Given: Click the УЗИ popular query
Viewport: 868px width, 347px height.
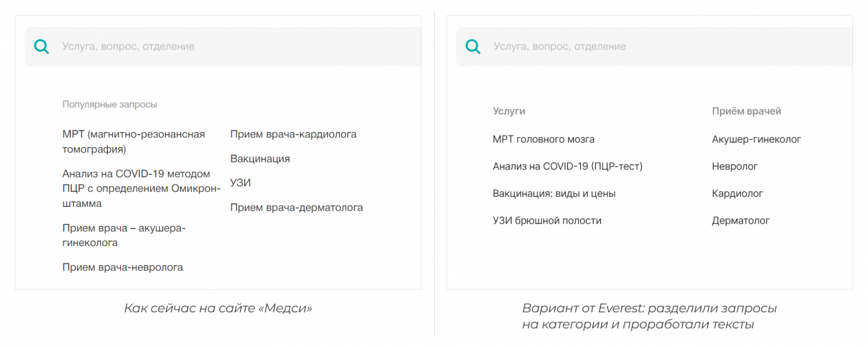Looking at the screenshot, I should (240, 183).
